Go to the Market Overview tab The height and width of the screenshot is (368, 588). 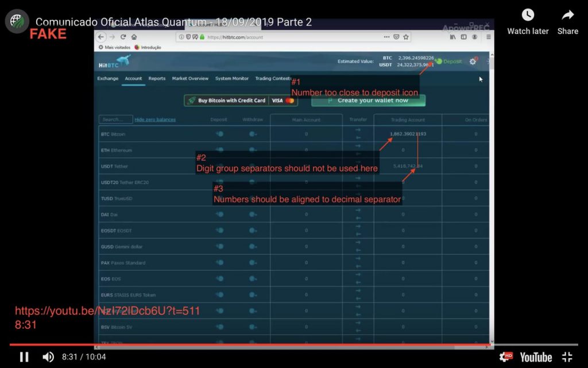190,78
